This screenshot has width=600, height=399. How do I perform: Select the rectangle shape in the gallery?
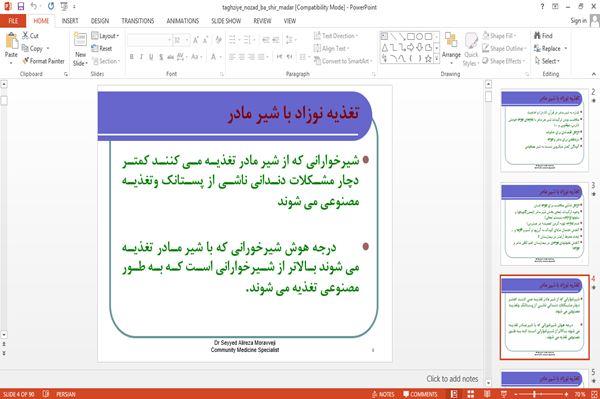point(411,36)
